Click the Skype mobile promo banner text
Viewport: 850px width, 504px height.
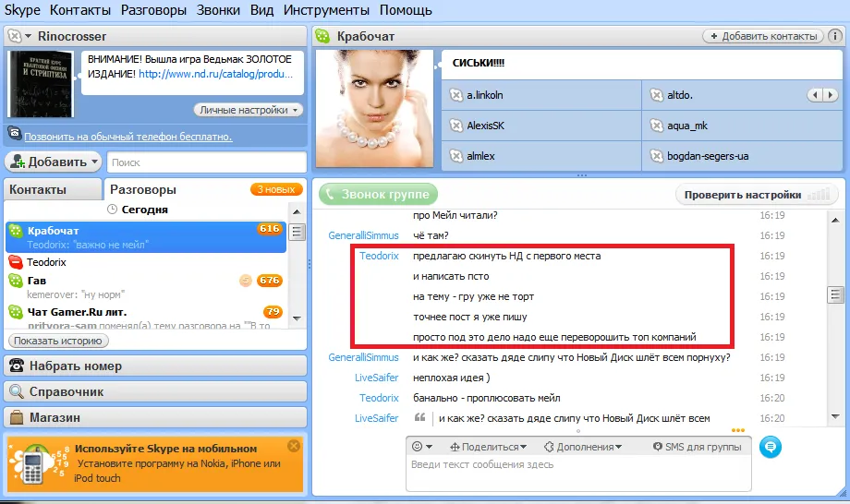pos(178,463)
